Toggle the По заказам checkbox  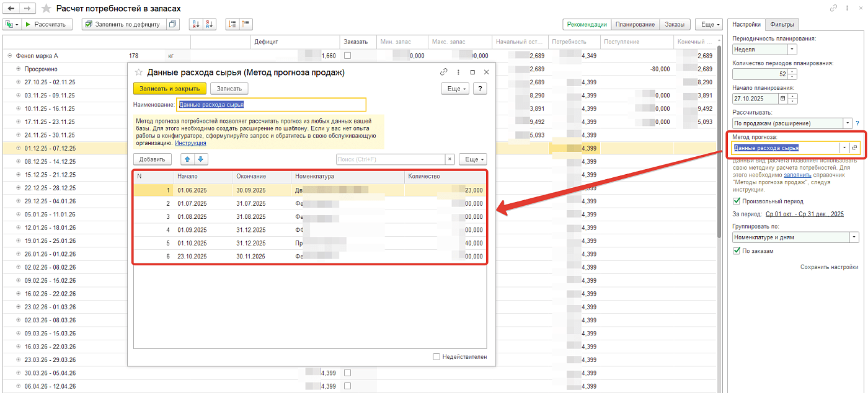737,251
